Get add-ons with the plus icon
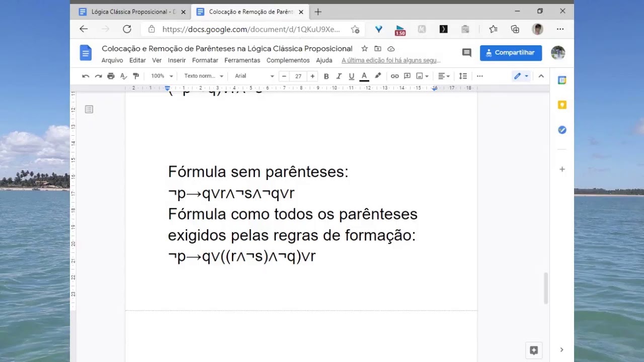The width and height of the screenshot is (644, 362). pyautogui.click(x=562, y=169)
